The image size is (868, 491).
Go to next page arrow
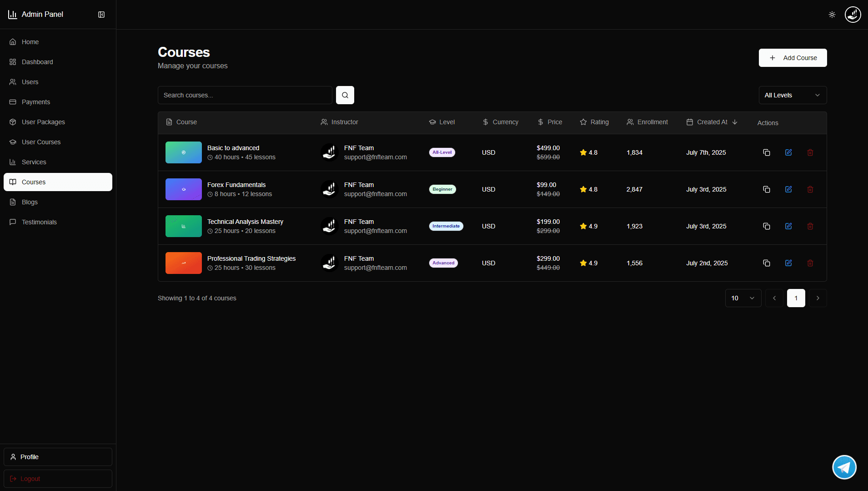point(818,298)
